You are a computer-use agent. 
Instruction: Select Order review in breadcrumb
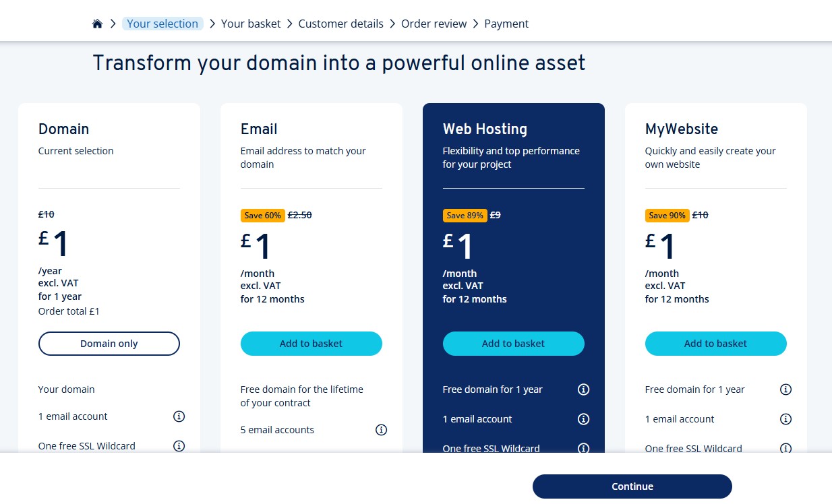(x=434, y=24)
